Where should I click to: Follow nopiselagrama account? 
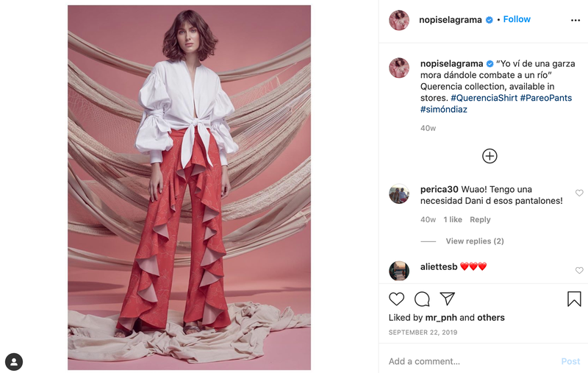coord(517,19)
